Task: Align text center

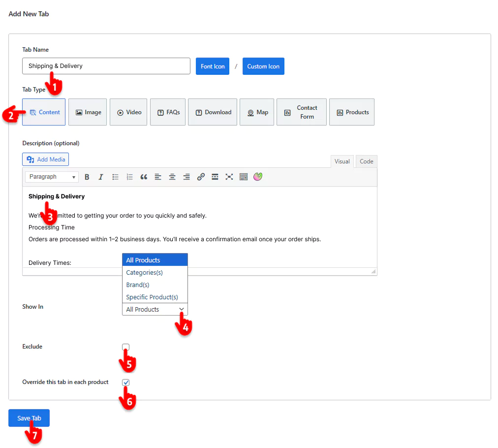Action: (172, 177)
